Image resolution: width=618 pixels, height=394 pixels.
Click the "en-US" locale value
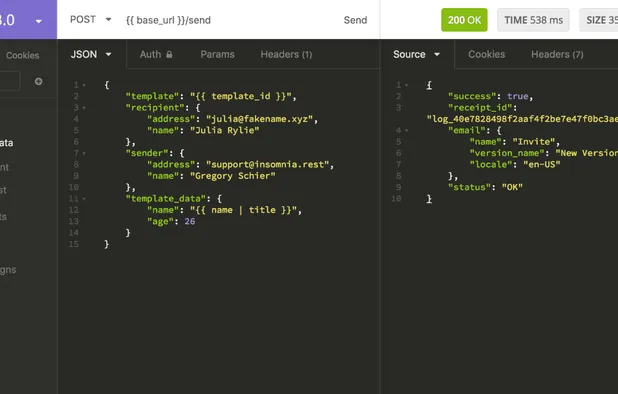(542, 164)
